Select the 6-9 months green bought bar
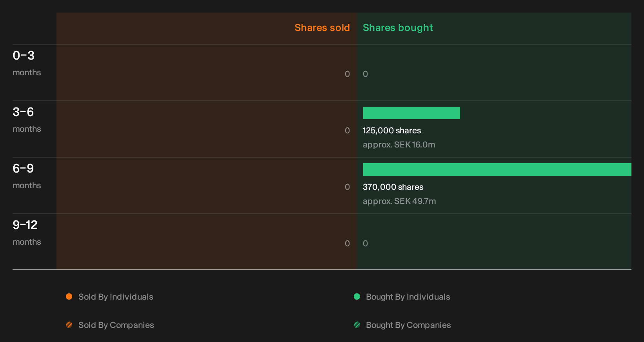This screenshot has width=644, height=342. coord(497,169)
